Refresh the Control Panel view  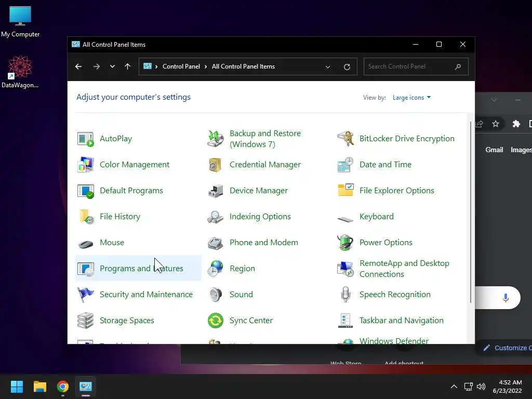347,67
